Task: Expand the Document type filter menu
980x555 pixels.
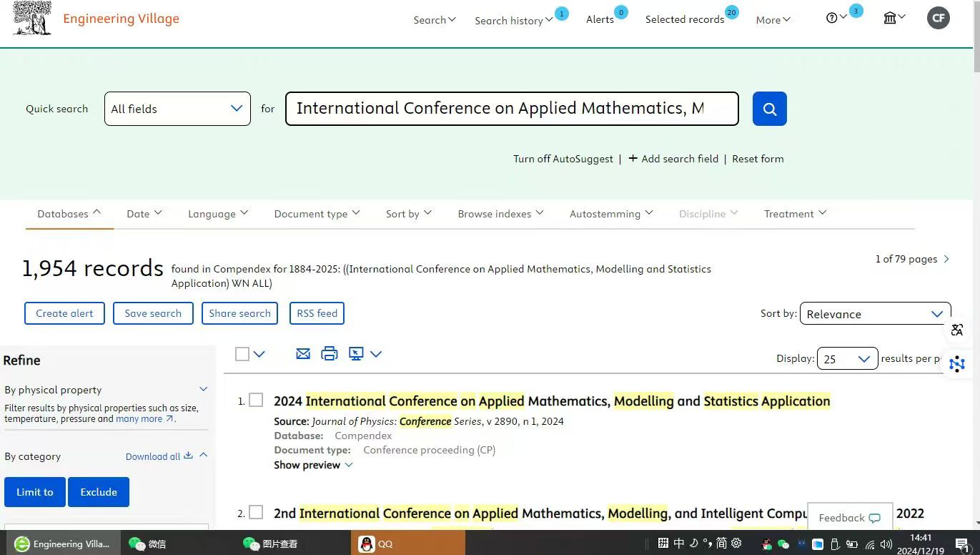Action: (x=317, y=214)
